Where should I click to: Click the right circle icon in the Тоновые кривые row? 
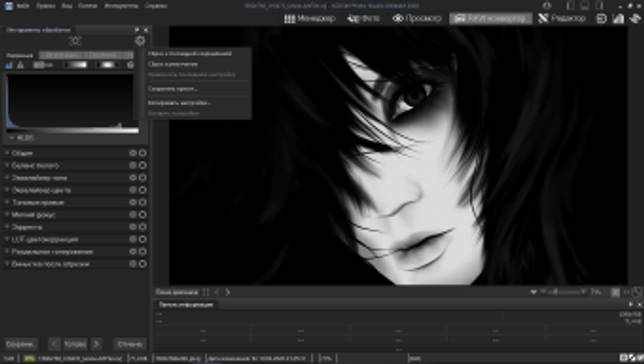coord(143,202)
